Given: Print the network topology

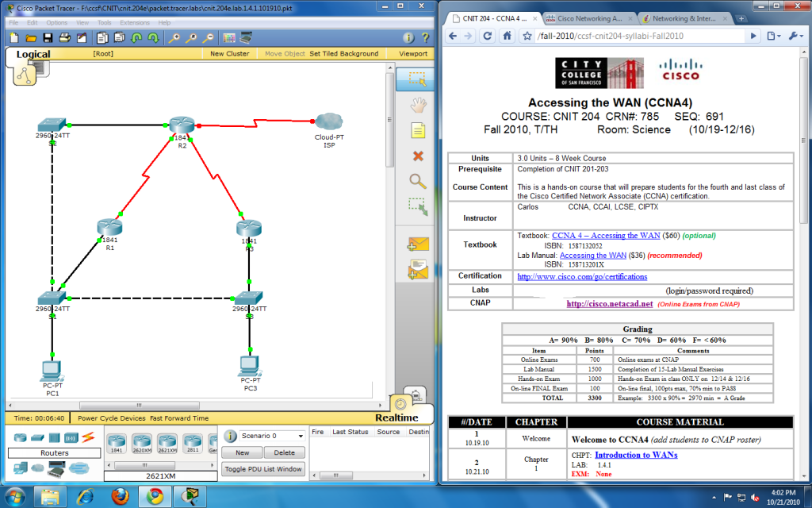Looking at the screenshot, I should point(65,37).
